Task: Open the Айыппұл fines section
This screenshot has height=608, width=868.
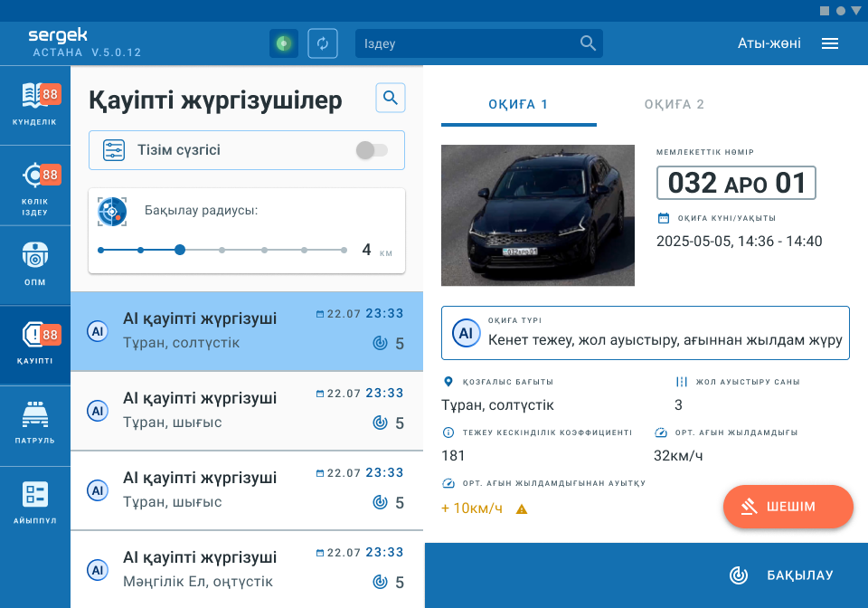Action: pos(34,504)
